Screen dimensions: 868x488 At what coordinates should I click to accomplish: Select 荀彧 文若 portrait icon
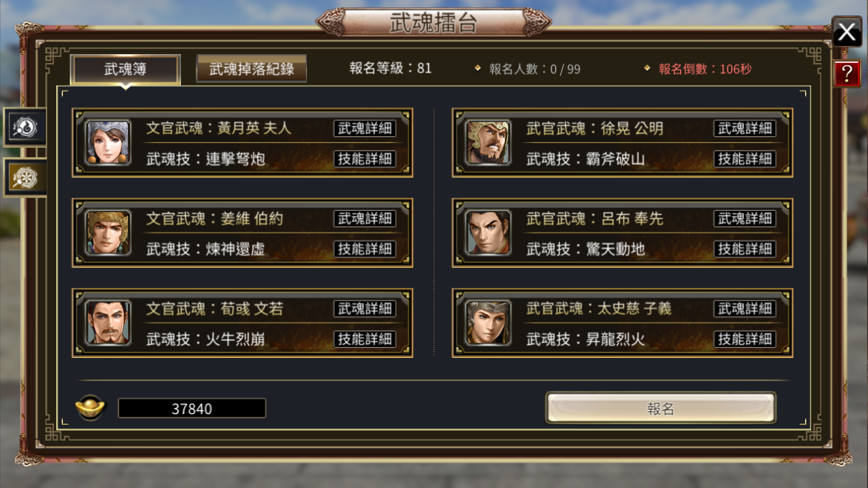pyautogui.click(x=108, y=323)
